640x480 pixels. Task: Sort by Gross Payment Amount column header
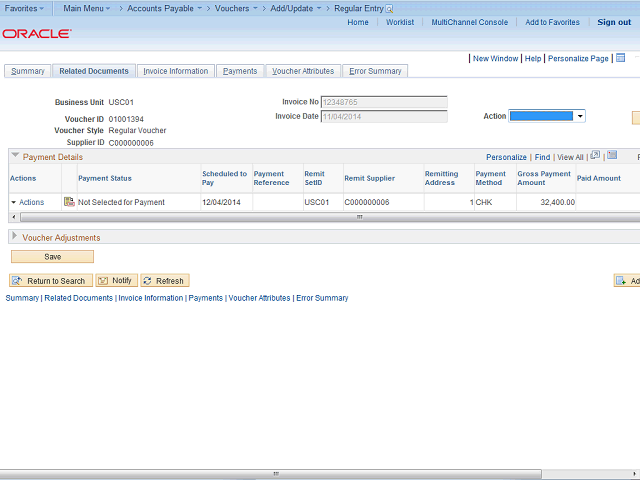pos(544,178)
